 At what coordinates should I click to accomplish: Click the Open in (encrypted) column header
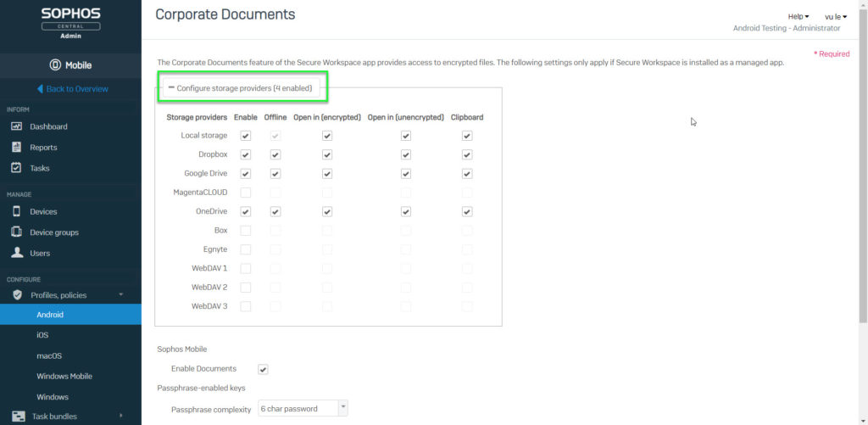tap(327, 117)
